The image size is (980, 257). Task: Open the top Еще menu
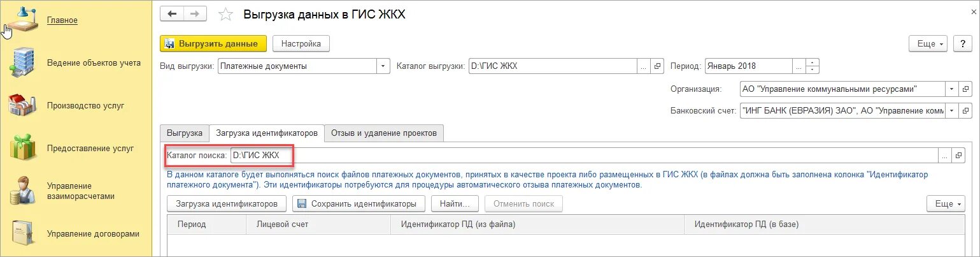(x=929, y=44)
